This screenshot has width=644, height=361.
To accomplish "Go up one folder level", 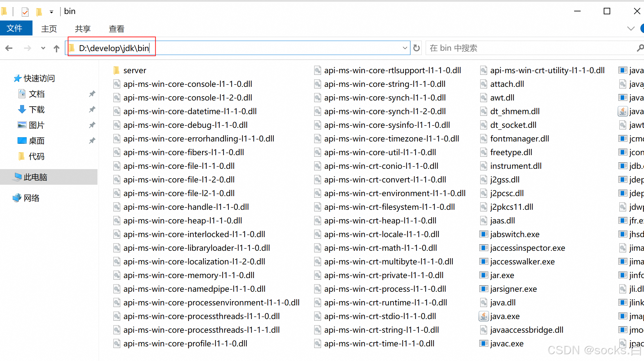I will [57, 48].
